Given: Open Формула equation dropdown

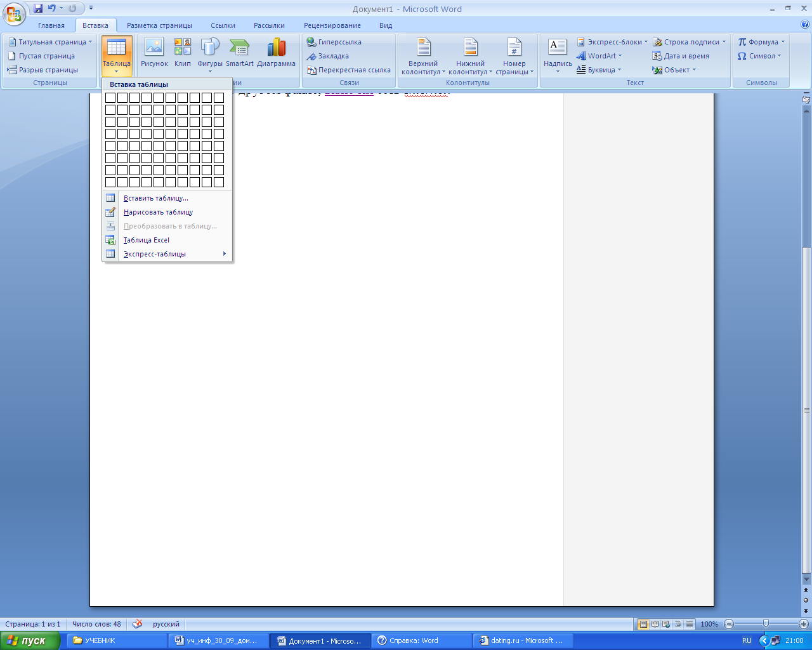Looking at the screenshot, I should (761, 42).
